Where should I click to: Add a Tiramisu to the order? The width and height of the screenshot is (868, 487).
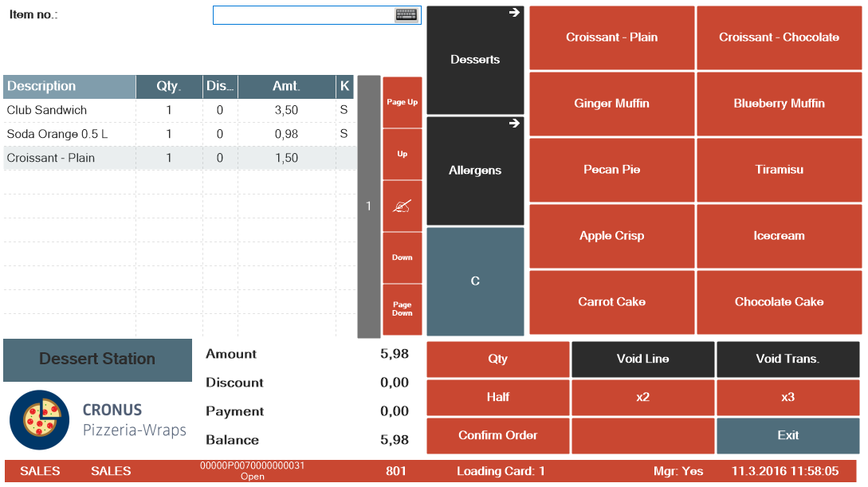pos(779,170)
